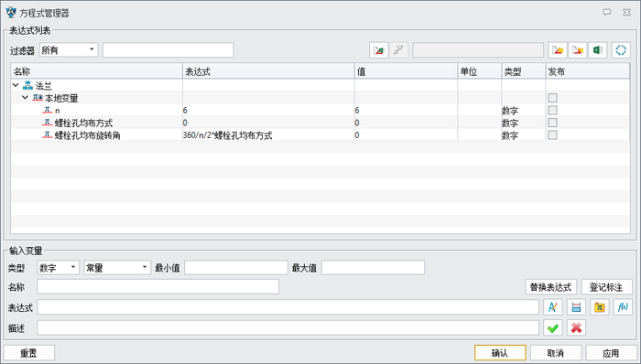
Task: Click the 取消 button
Action: click(556, 353)
